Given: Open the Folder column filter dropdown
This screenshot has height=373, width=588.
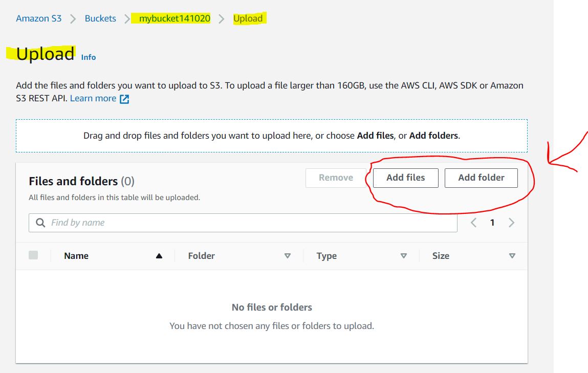Looking at the screenshot, I should point(288,255).
